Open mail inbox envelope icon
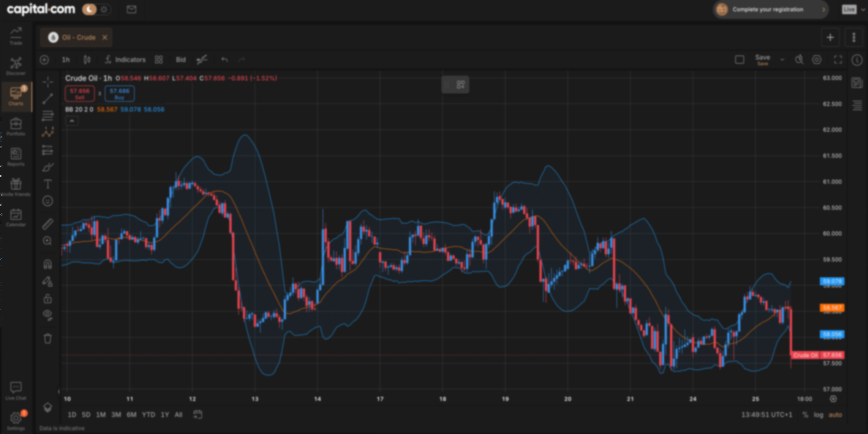Viewport: 868px width, 434px height. tap(132, 9)
